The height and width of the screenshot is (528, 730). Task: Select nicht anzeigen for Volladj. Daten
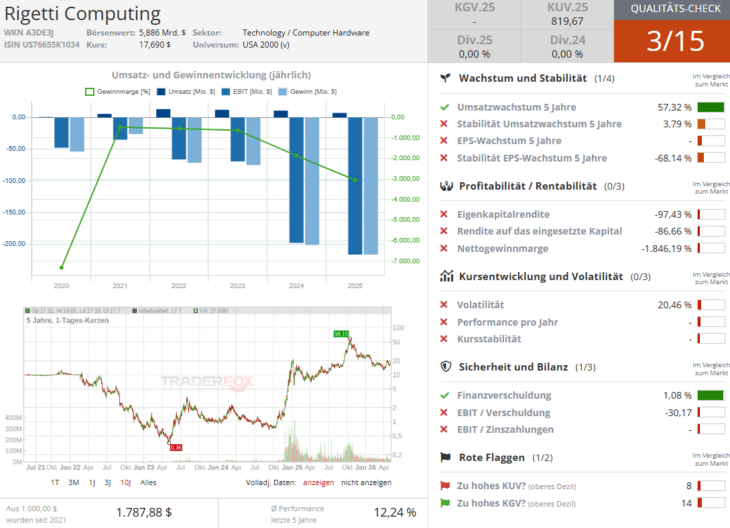point(366,482)
